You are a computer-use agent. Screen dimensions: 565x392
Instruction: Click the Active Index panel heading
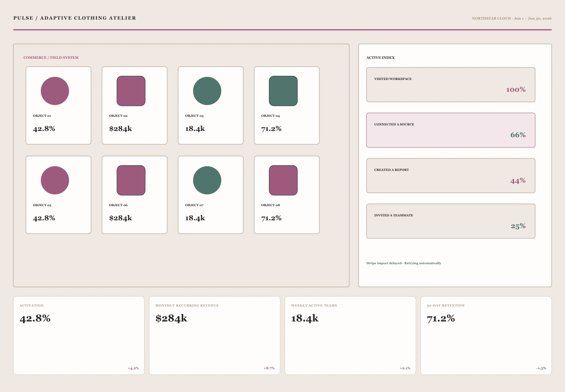coord(381,58)
